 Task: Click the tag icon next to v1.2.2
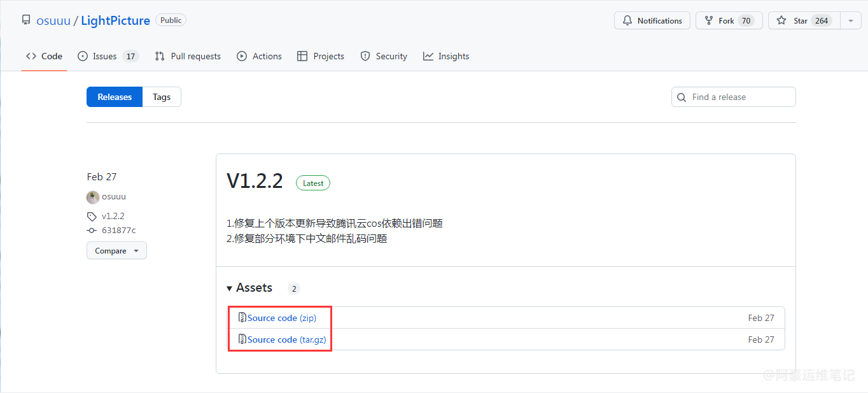pos(92,216)
